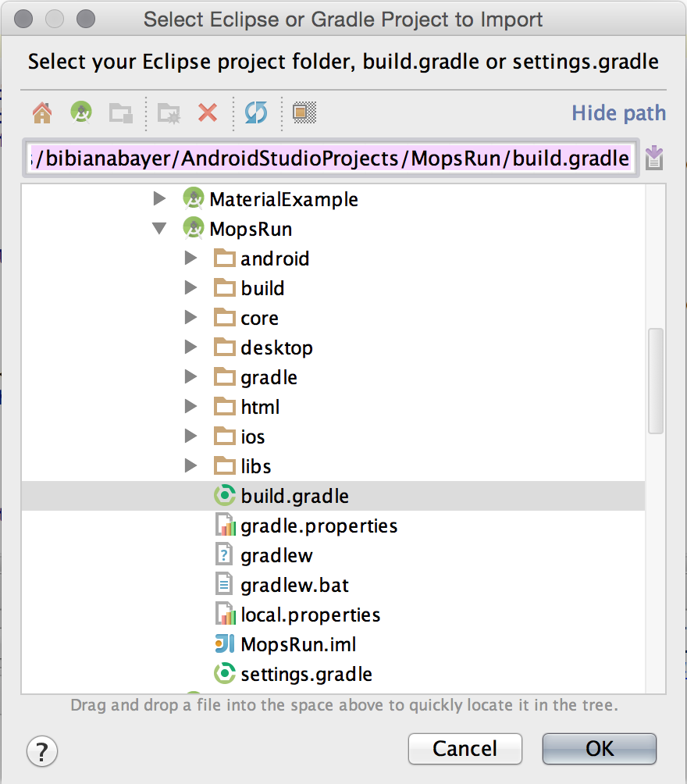Select the MopsRun.iml file name
687x784 pixels.
tap(298, 644)
